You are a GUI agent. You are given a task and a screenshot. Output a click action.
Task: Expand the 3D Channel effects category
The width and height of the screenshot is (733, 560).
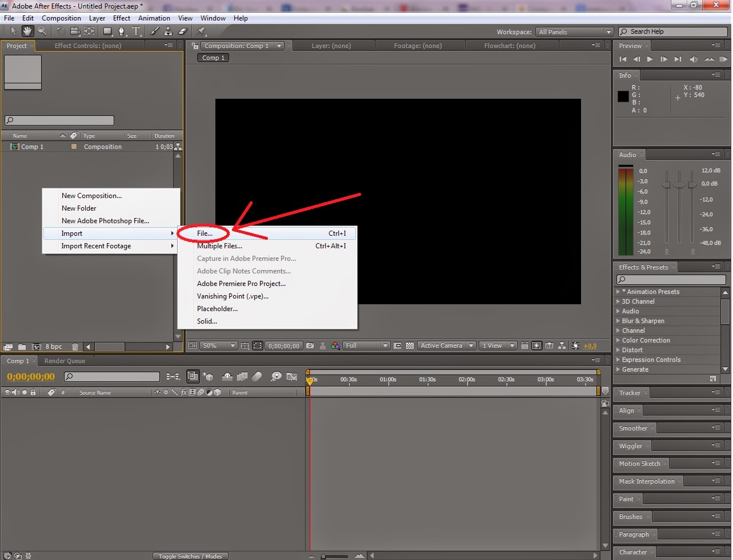[x=618, y=301]
